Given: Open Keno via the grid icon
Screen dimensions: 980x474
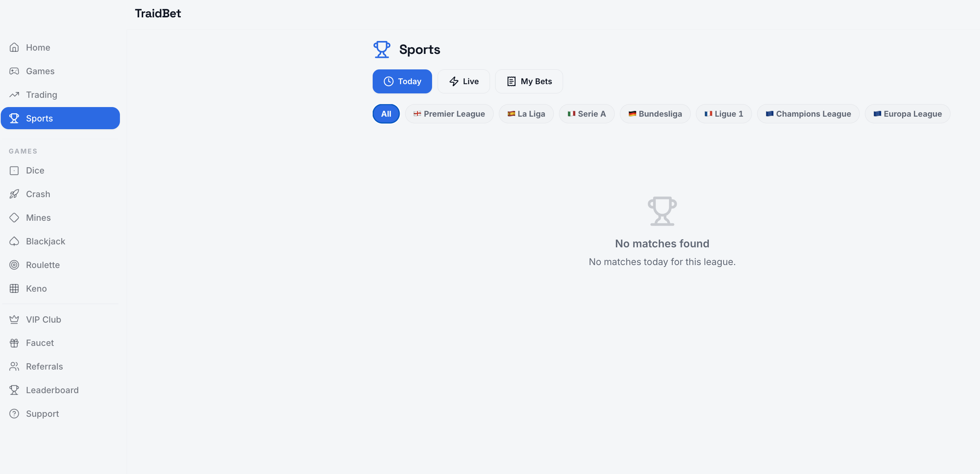Looking at the screenshot, I should click(14, 289).
